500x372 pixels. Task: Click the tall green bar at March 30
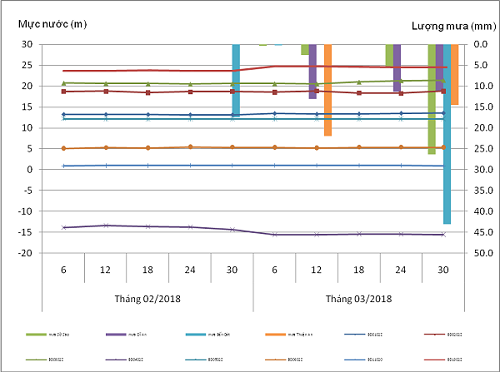(432, 99)
